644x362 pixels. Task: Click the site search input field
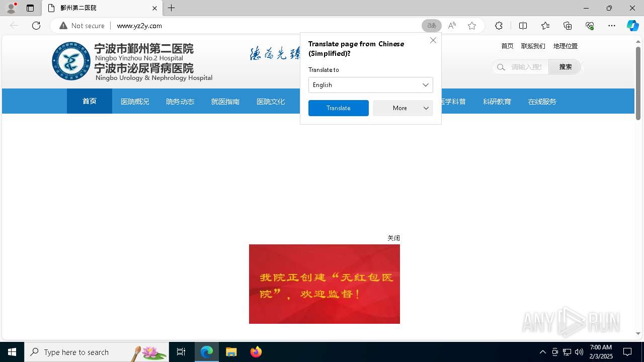(x=527, y=67)
